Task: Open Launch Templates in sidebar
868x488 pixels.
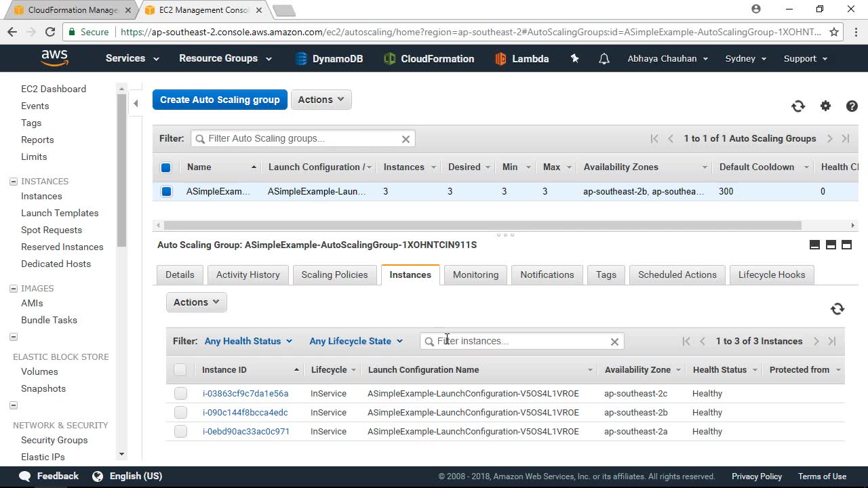Action: click(60, 213)
